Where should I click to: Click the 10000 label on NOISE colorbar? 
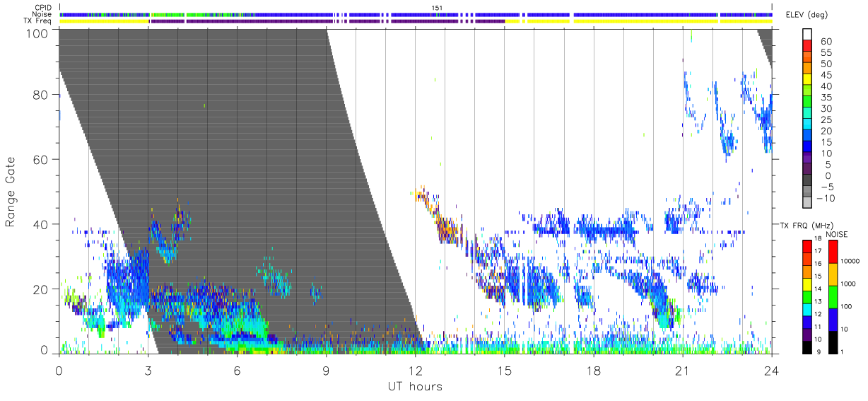(850, 261)
